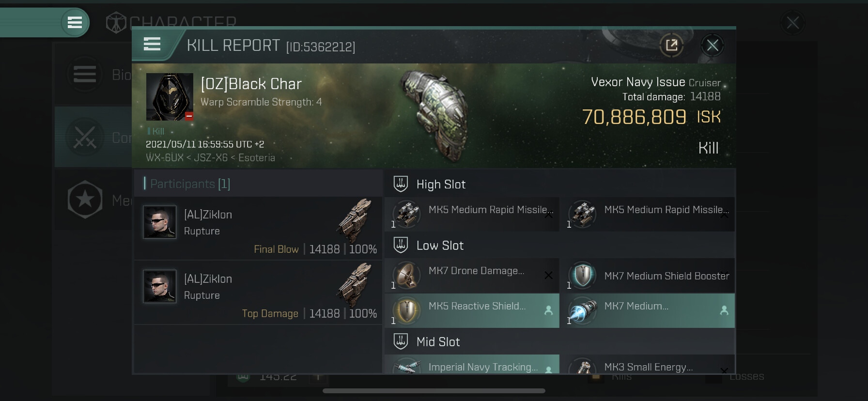The width and height of the screenshot is (868, 401).
Task: Click the Black Char victim portrait
Action: [170, 96]
